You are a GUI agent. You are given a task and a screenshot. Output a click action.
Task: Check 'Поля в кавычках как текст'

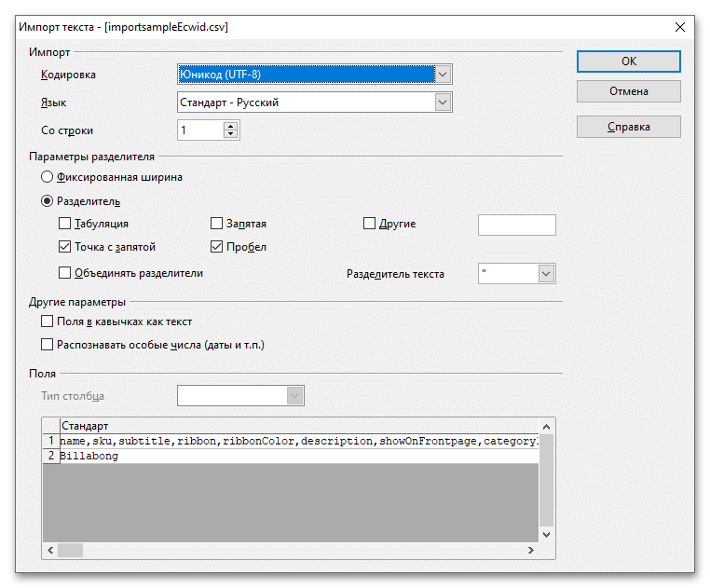48,321
